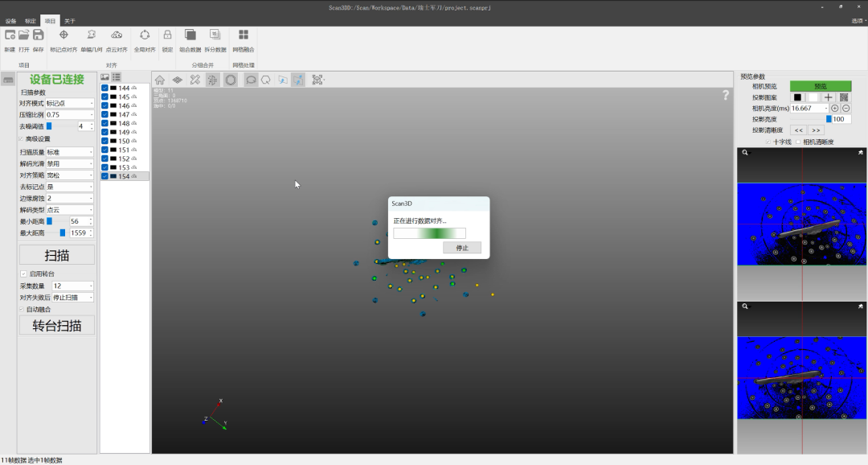Uncheck scan frame 147 checkbox

pos(104,114)
